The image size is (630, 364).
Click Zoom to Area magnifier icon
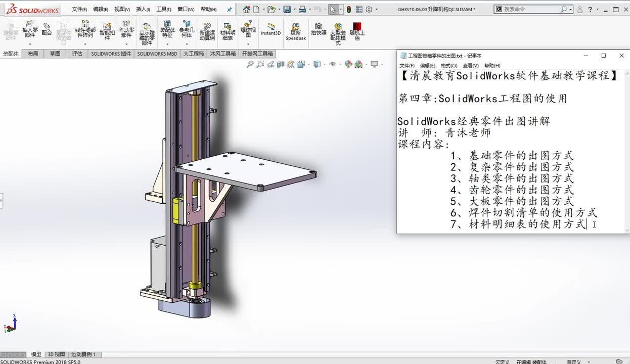pyautogui.click(x=260, y=64)
